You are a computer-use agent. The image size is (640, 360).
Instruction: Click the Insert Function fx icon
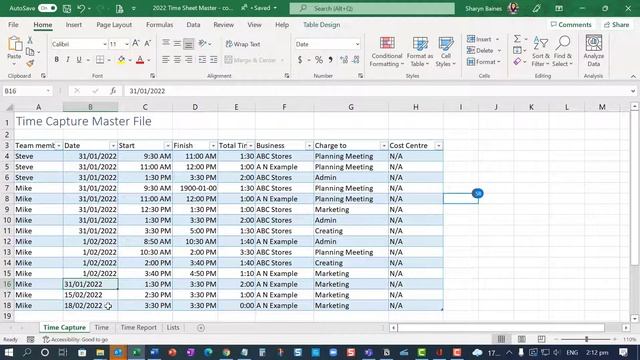[113, 91]
